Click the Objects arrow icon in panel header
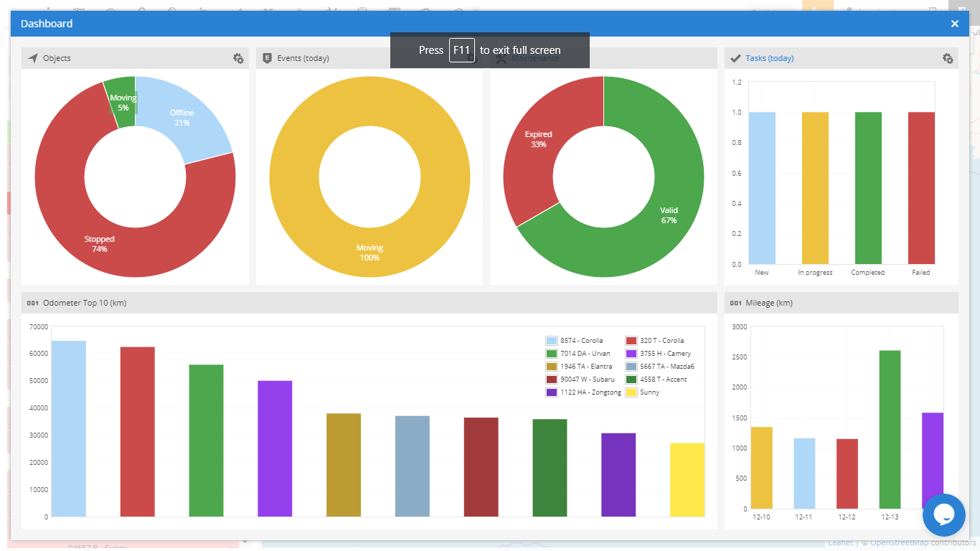 point(32,58)
